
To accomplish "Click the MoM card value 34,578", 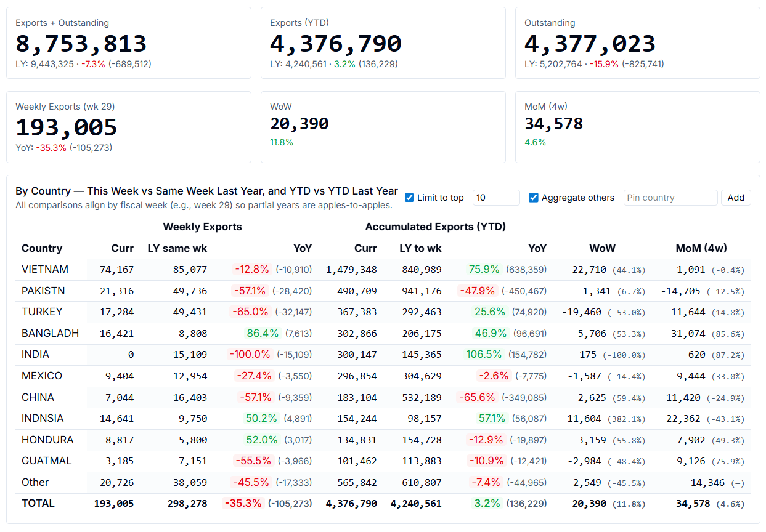I will pos(554,124).
